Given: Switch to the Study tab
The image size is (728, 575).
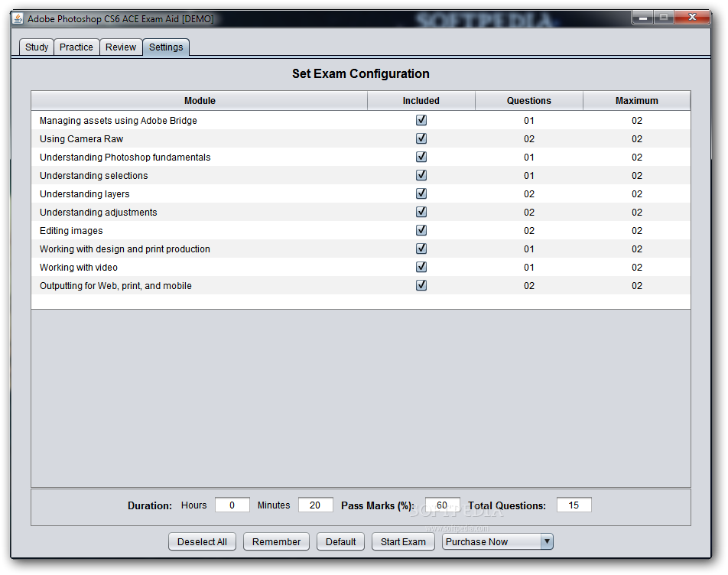Looking at the screenshot, I should pyautogui.click(x=37, y=47).
